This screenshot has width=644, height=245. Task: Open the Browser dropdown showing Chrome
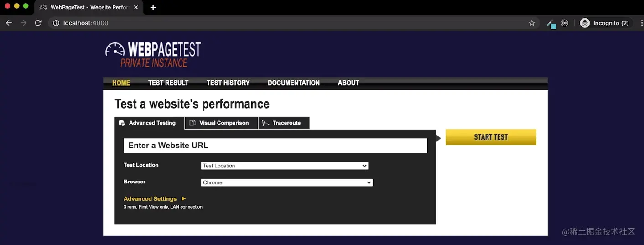click(x=287, y=182)
